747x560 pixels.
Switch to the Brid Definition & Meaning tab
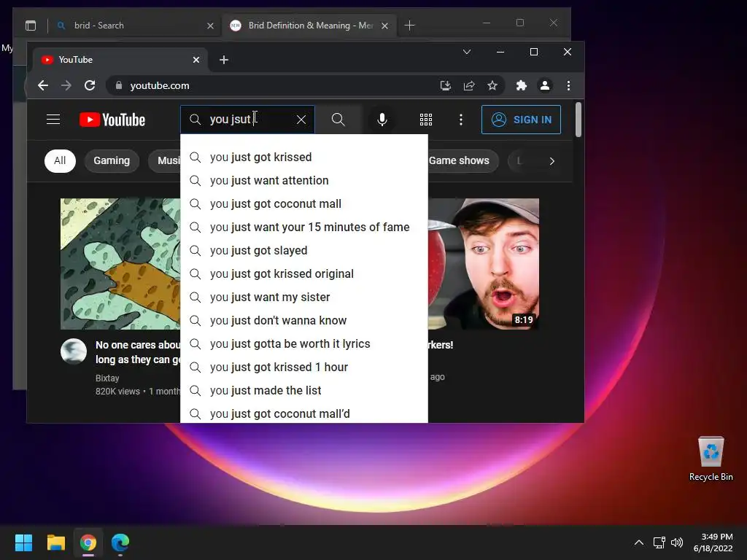[x=309, y=26]
